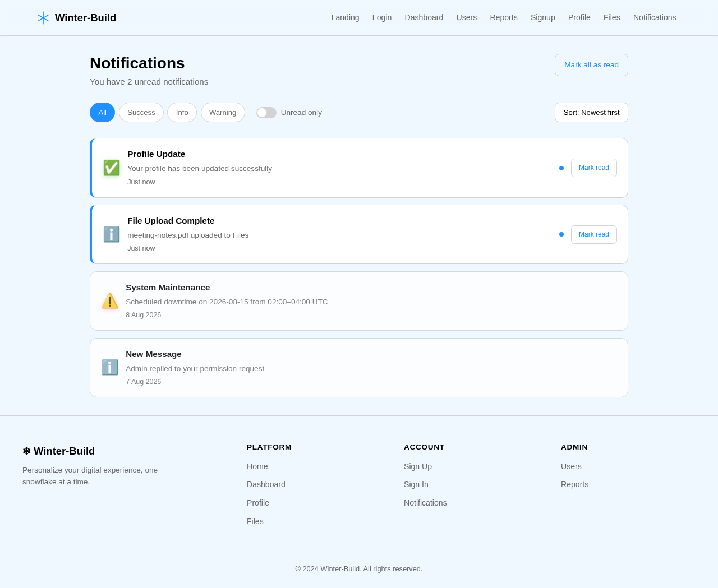
Task: Click 'meeting-notes.pdf uploaded to Files' text
Action: coord(188,235)
